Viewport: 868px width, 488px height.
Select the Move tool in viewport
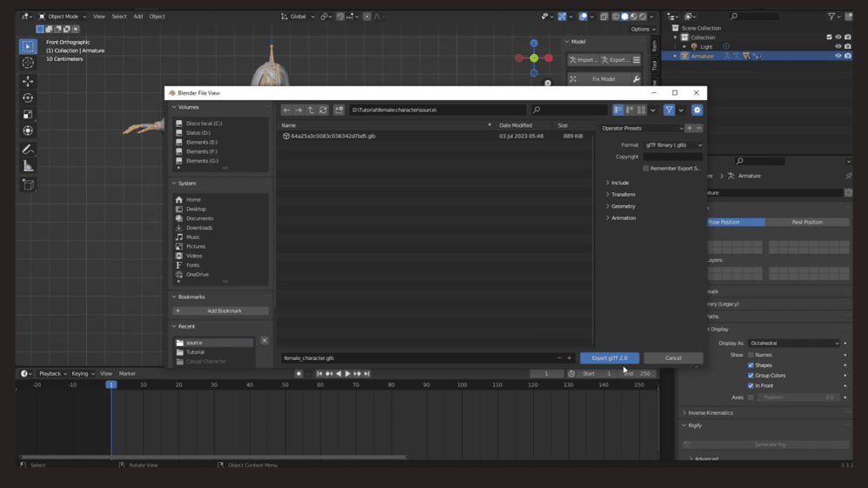coord(28,82)
